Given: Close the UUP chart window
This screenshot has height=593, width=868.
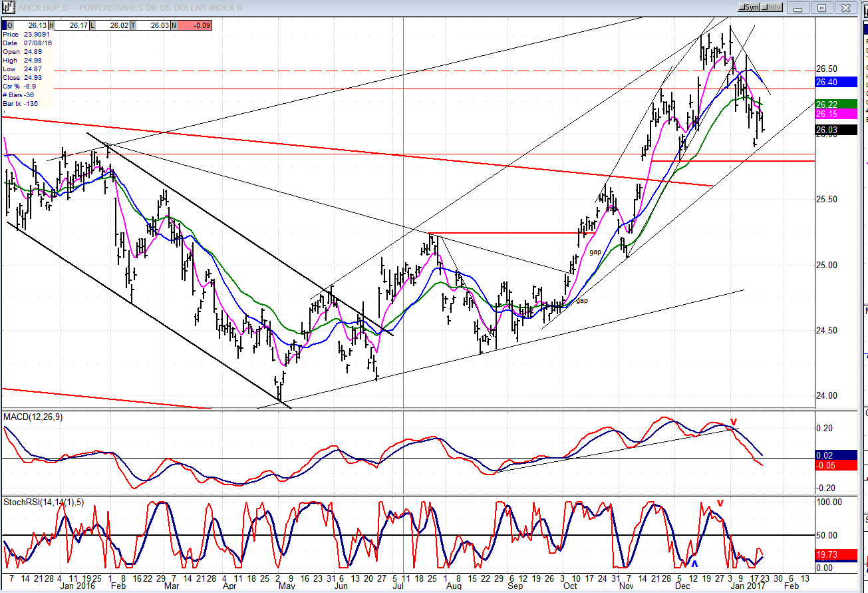Looking at the screenshot, I should 845,7.
